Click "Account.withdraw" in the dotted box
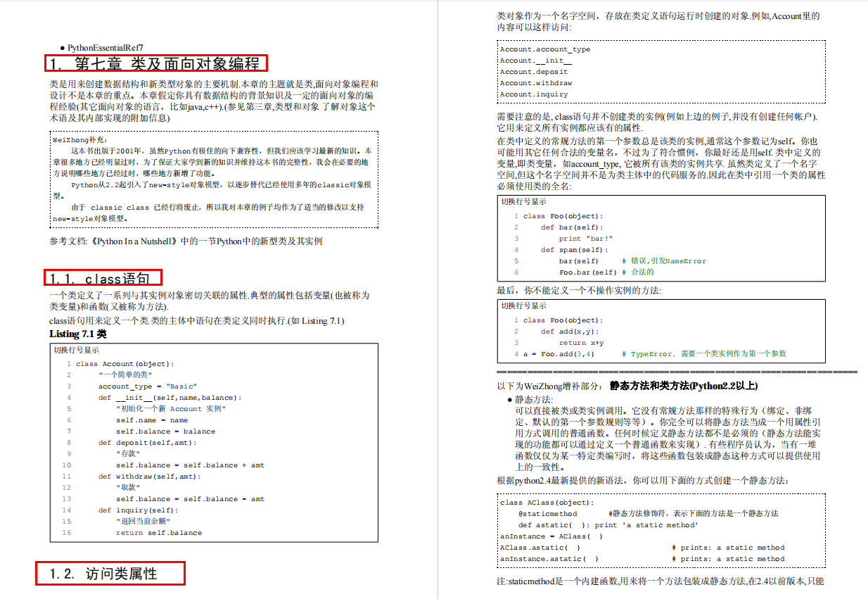 (x=536, y=83)
